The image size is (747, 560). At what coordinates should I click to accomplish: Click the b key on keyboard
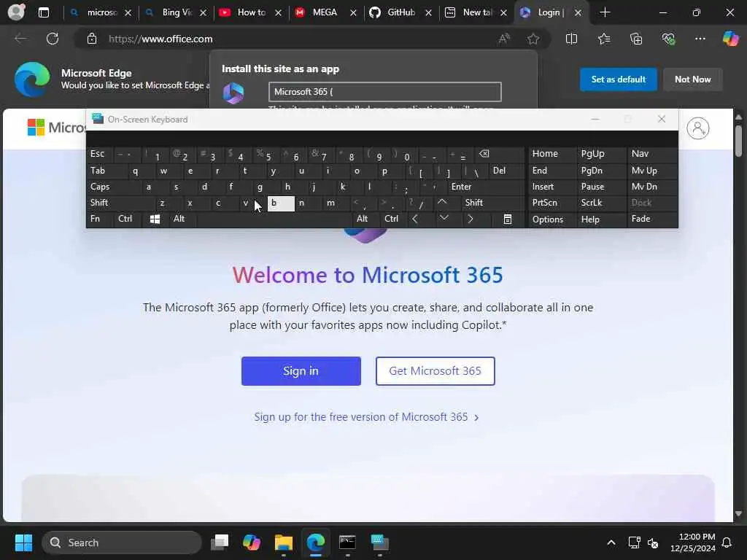(x=281, y=203)
